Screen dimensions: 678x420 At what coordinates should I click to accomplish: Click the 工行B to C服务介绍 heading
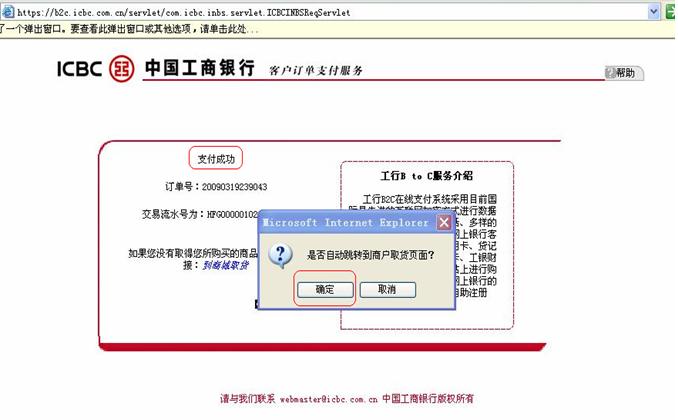pyautogui.click(x=426, y=176)
